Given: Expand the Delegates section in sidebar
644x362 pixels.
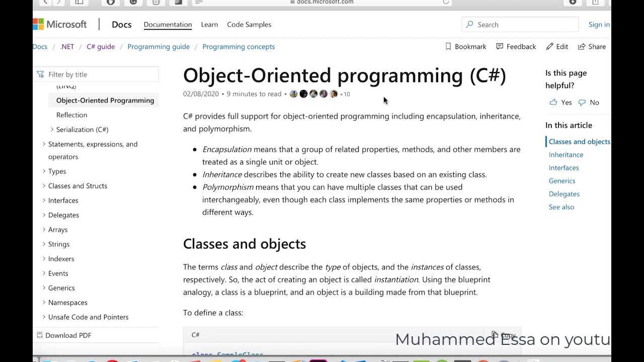Looking at the screenshot, I should pyautogui.click(x=44, y=215).
